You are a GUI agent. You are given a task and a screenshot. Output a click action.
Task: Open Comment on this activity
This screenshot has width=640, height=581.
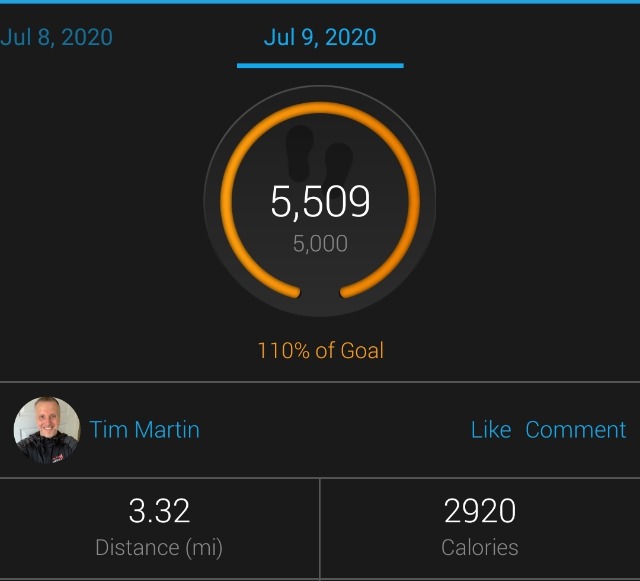coord(576,430)
